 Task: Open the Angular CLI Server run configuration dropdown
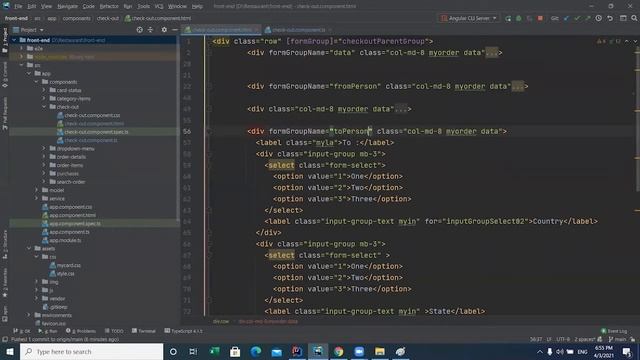click(x=469, y=18)
